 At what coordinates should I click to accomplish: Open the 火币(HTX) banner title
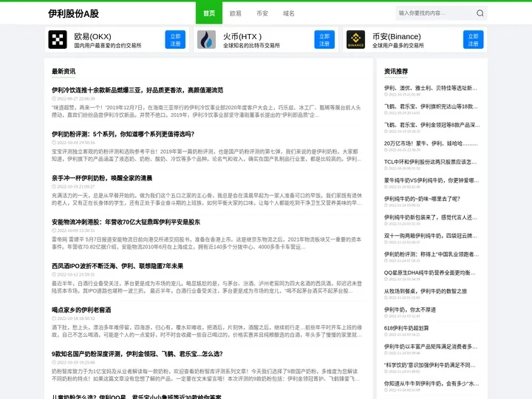tap(242, 36)
